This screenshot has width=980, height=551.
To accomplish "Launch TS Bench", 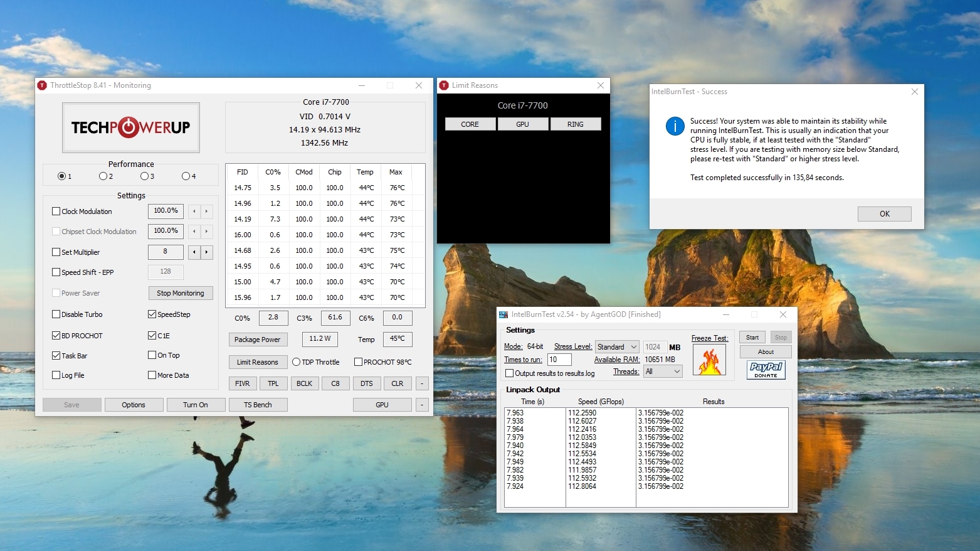I will click(258, 405).
